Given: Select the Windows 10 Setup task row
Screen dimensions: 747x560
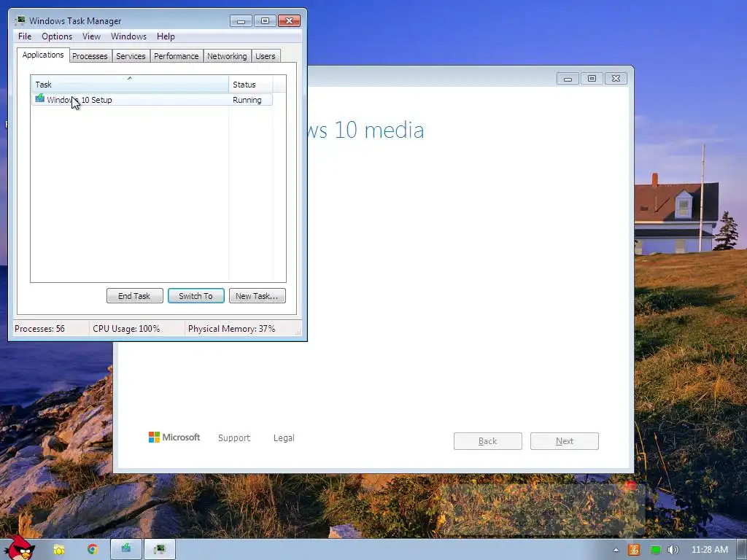Looking at the screenshot, I should 152,99.
